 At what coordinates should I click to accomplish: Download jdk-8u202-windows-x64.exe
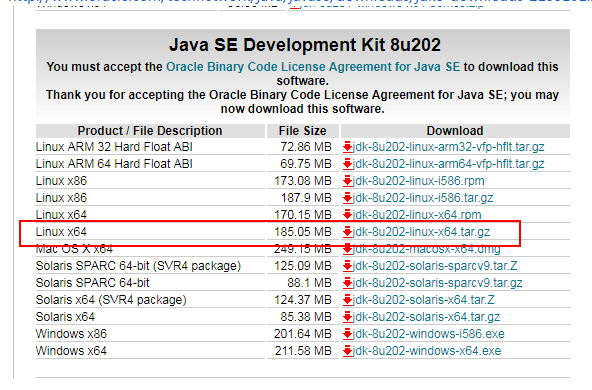(427, 351)
